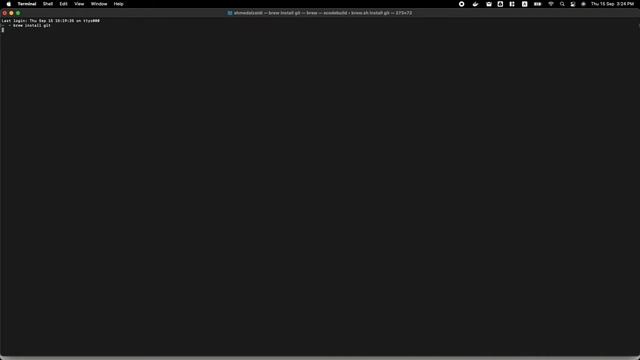The image size is (640, 360).
Task: Click the keyboard input source icon
Action: click(x=524, y=4)
